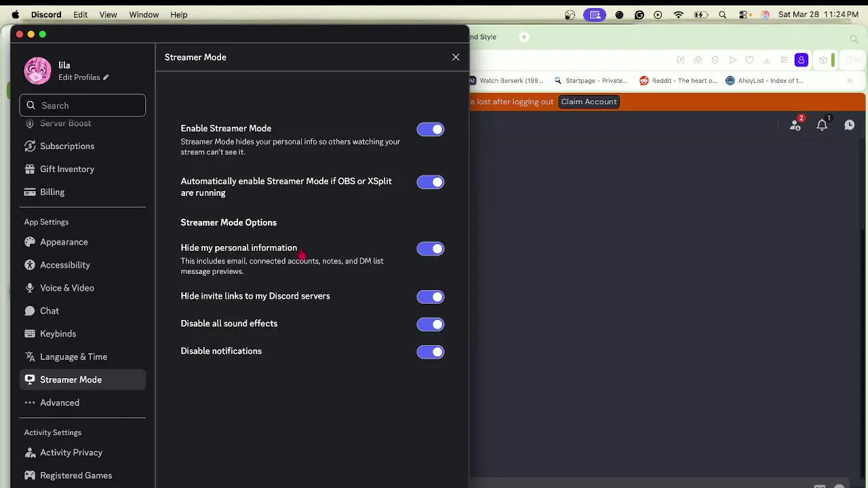Screen dimensions: 868x488
Task: Go to Advanced settings
Action: [83, 403]
